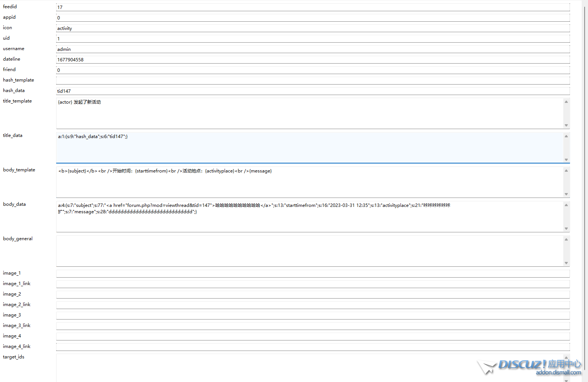Viewport: 588px width, 382px height.
Task: Click the empty hash_template field
Action: [313, 80]
